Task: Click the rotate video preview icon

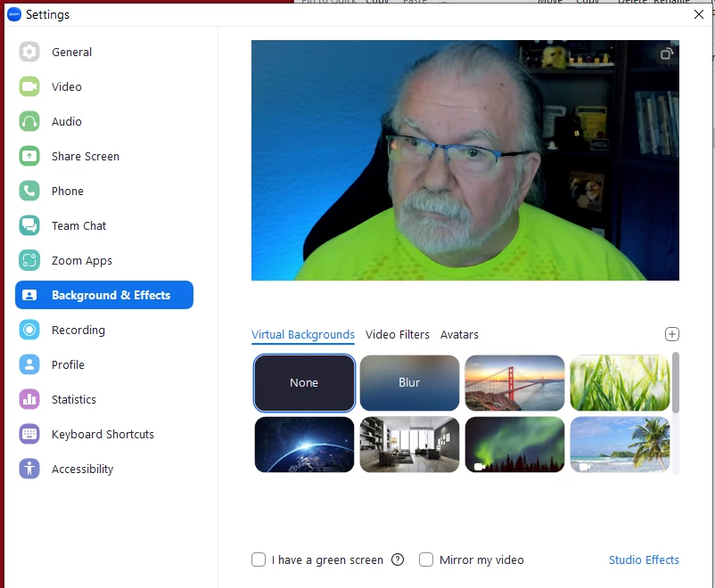Action: click(667, 53)
